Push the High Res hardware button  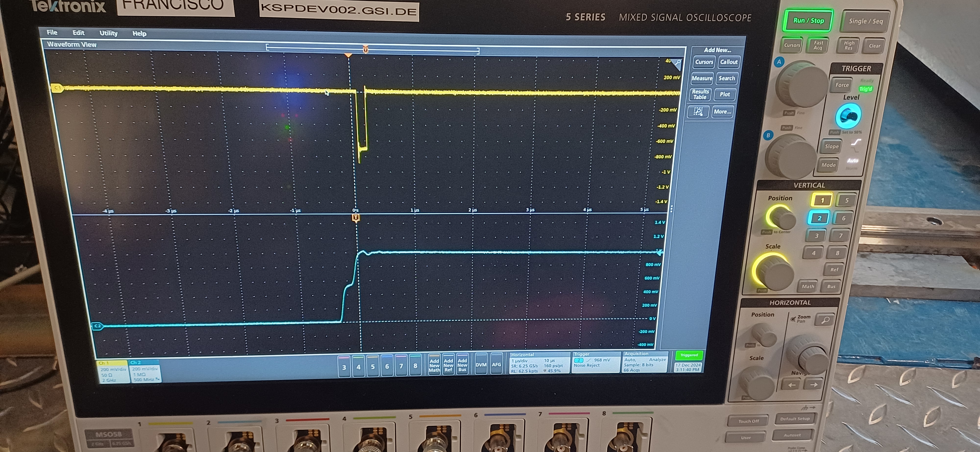pos(848,46)
